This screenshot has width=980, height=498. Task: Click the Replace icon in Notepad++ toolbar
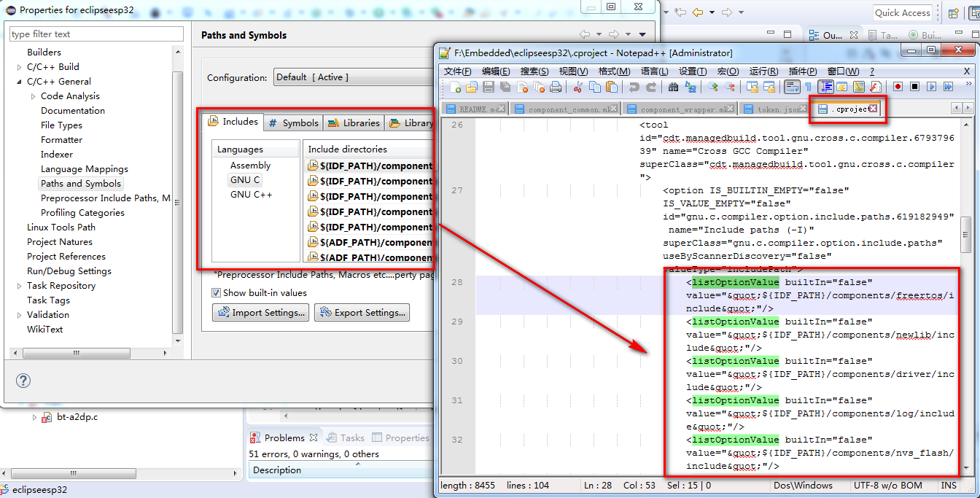691,87
